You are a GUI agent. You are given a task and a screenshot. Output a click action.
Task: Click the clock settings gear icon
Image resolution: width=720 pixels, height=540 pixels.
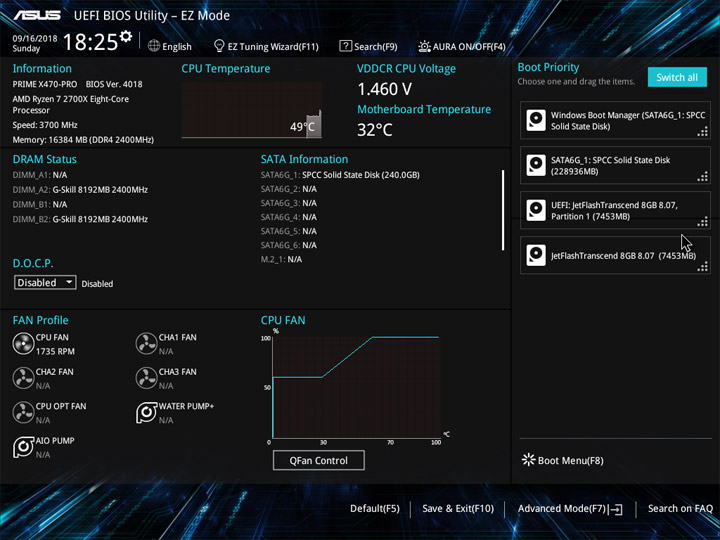(125, 36)
